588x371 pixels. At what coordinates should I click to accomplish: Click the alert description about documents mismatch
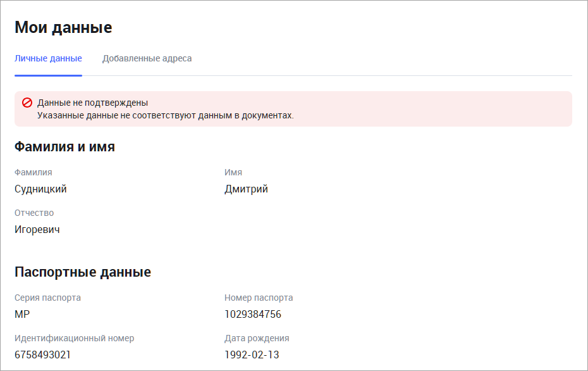(165, 116)
